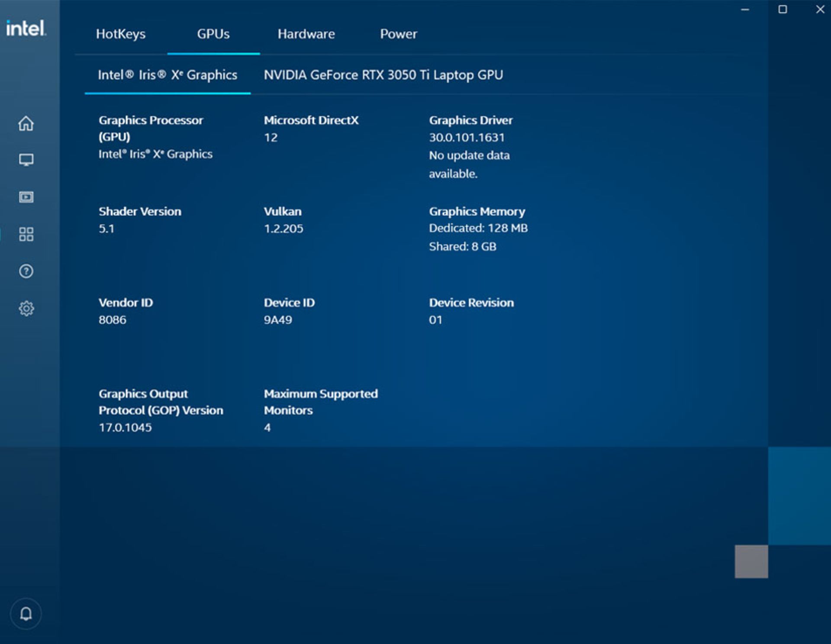Click the Graphics Processor name Intel Iris Xe

tap(155, 154)
